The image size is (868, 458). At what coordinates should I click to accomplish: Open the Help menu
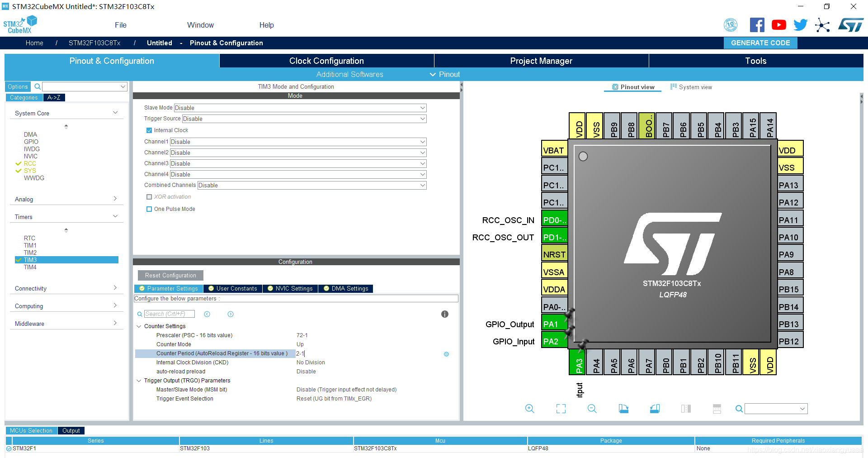pyautogui.click(x=267, y=25)
